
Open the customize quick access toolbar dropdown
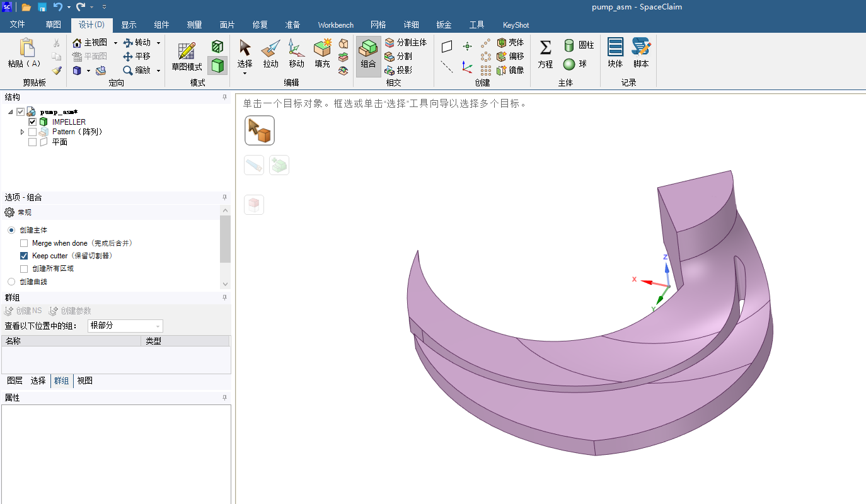(x=104, y=7)
